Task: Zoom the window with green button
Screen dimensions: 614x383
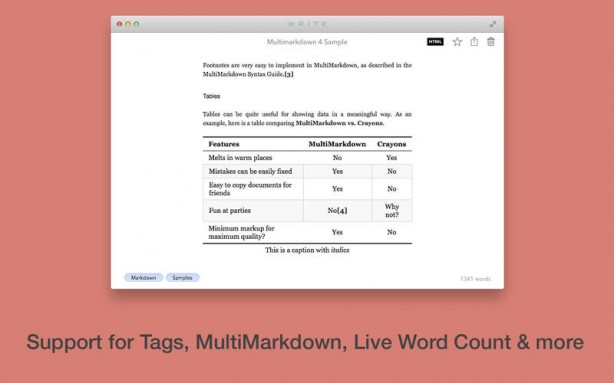Action: (137, 24)
